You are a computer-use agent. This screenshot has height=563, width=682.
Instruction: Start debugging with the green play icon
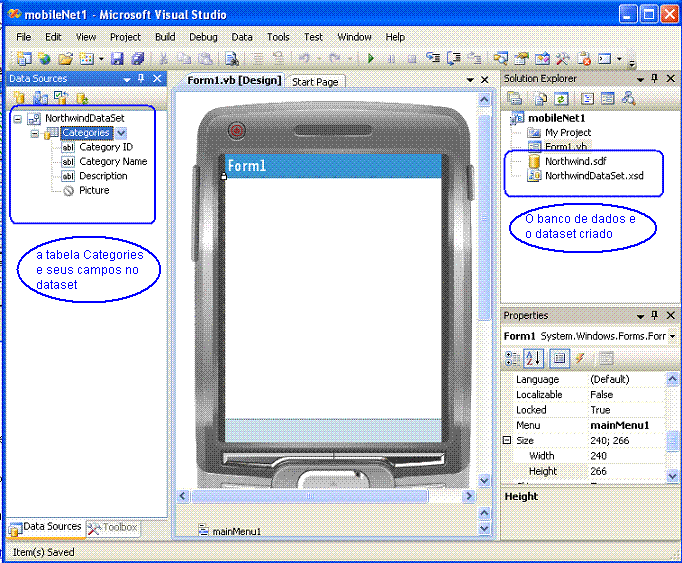pos(371,58)
